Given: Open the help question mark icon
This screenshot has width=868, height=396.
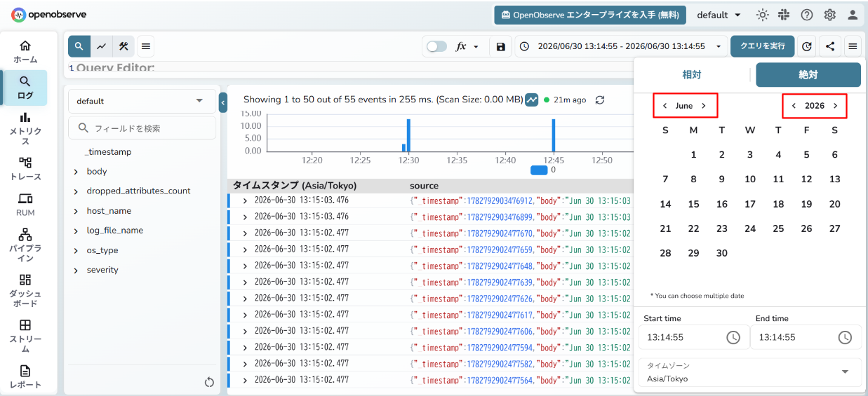Looking at the screenshot, I should pos(807,15).
